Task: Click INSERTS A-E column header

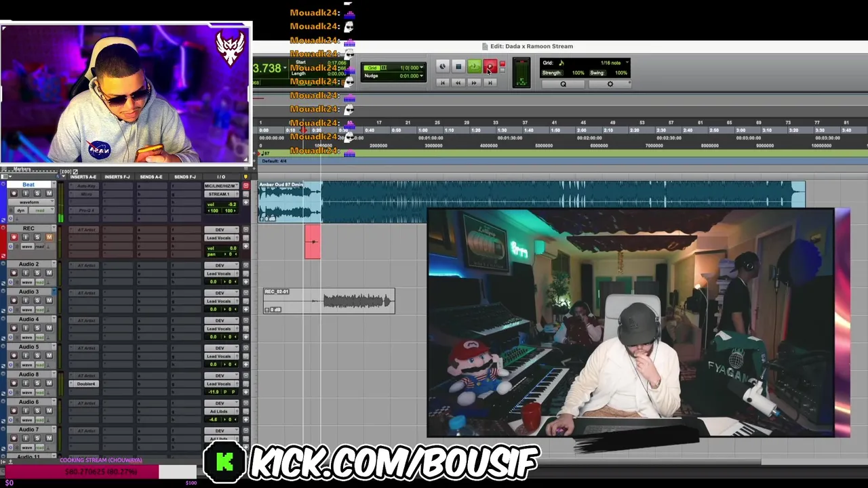Action: pyautogui.click(x=84, y=177)
